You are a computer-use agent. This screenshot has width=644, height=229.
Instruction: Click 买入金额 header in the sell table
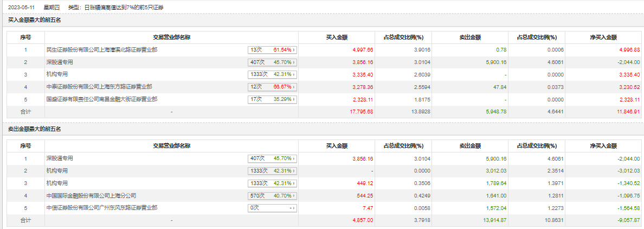pyautogui.click(x=337, y=146)
